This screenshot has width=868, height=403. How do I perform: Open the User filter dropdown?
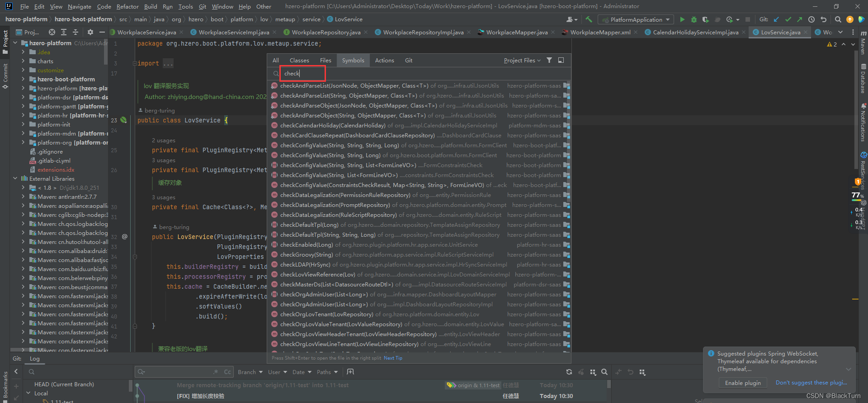pyautogui.click(x=277, y=372)
